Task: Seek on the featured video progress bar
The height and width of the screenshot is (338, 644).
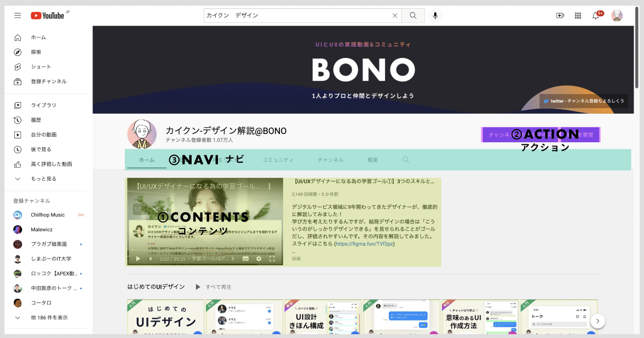Action: pos(205,250)
